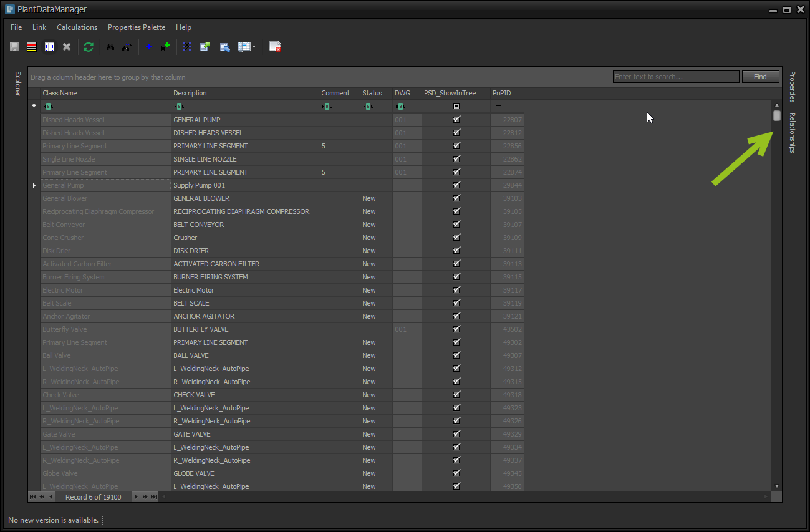Click the search text input field
This screenshot has height=532, width=810.
pos(676,77)
